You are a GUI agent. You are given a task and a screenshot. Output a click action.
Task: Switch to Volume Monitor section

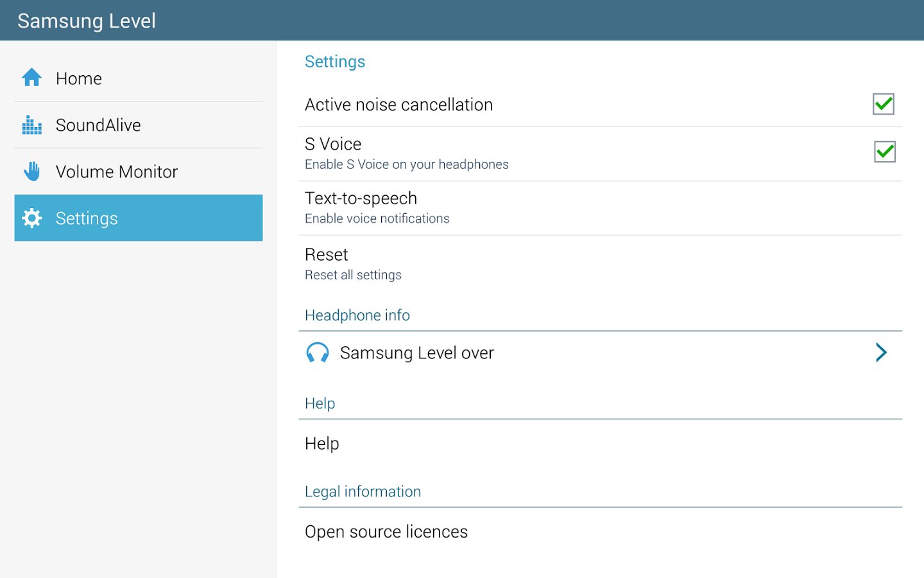point(139,171)
